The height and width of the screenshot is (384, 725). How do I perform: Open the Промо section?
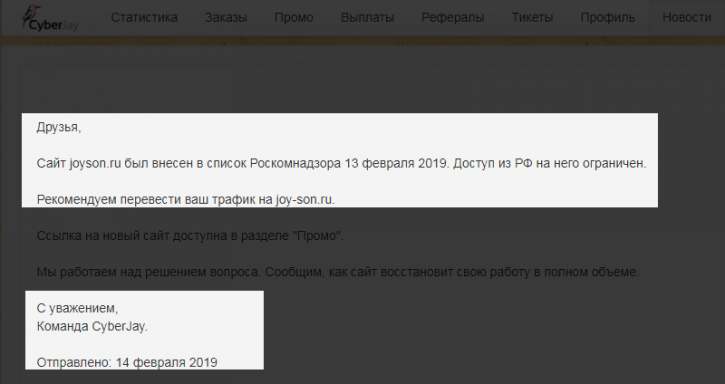pos(294,18)
